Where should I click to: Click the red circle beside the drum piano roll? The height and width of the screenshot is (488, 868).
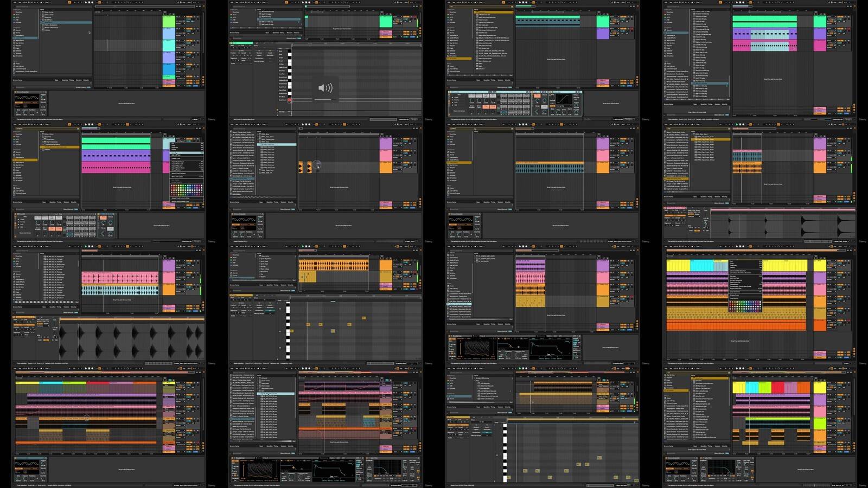pyautogui.click(x=290, y=100)
